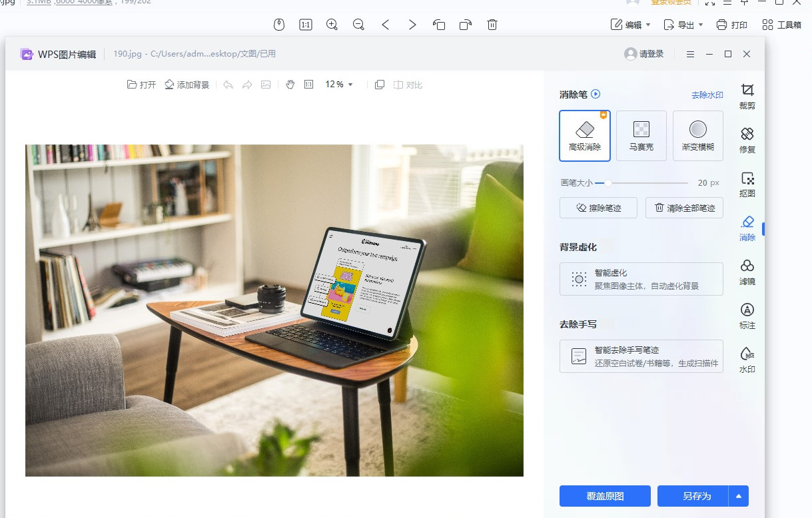Open the Cutout (抠图) tool
This screenshot has width=812, height=518.
point(747,184)
